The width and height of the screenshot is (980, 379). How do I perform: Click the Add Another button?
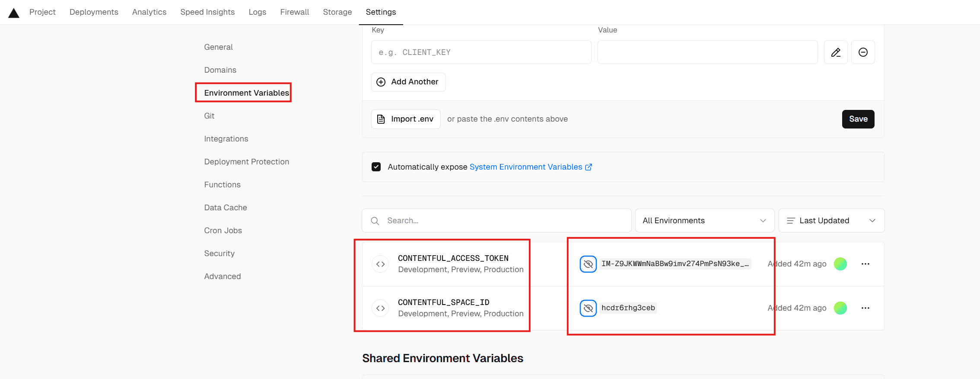408,82
